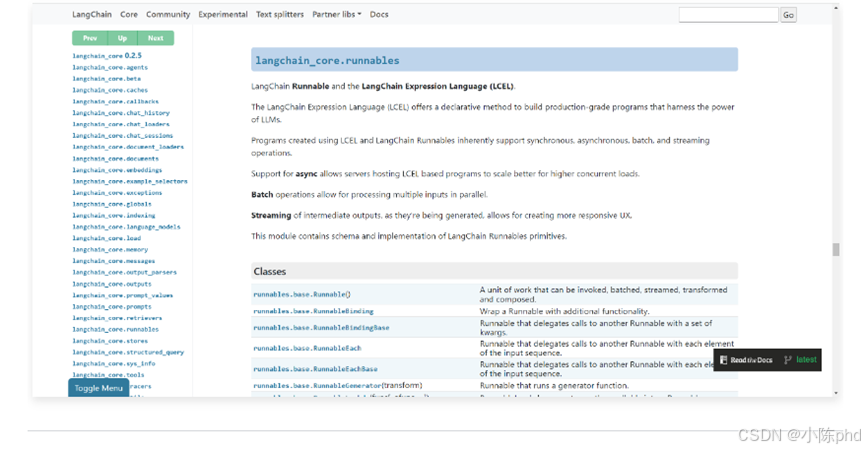Open langchain_core.sys_info sidebar link
Screen dimensions: 865x450
tap(114, 363)
